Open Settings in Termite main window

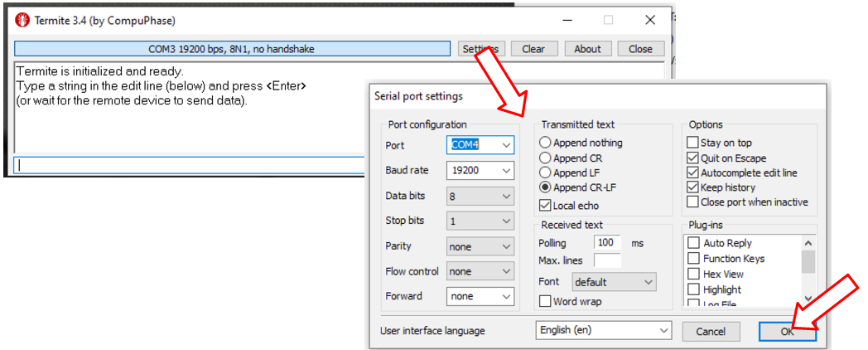(481, 49)
